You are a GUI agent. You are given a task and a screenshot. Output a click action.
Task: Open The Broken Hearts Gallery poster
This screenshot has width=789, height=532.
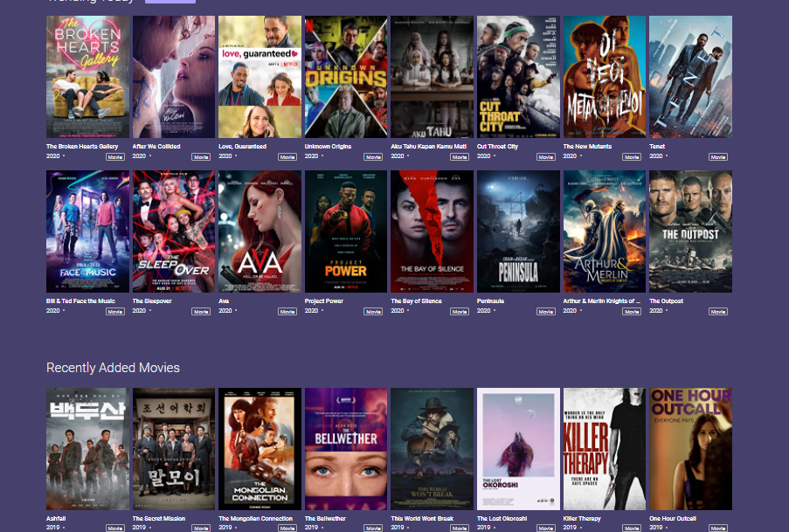(x=87, y=77)
